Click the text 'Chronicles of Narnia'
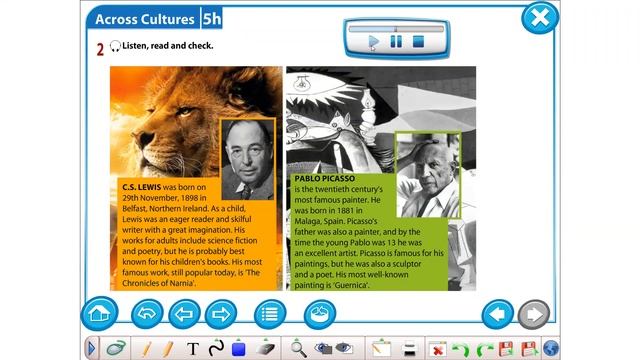Screen dimensions: 640x360 coord(157,283)
